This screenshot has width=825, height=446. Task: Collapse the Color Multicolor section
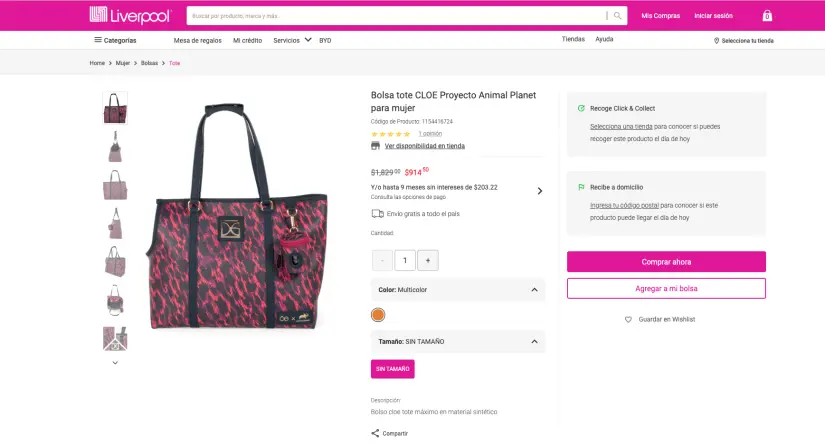(534, 290)
